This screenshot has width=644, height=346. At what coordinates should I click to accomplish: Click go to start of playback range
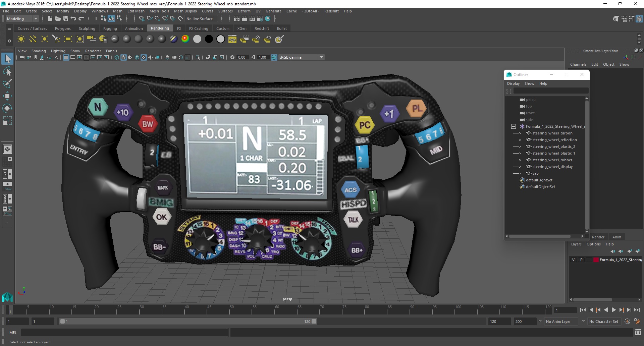583,310
